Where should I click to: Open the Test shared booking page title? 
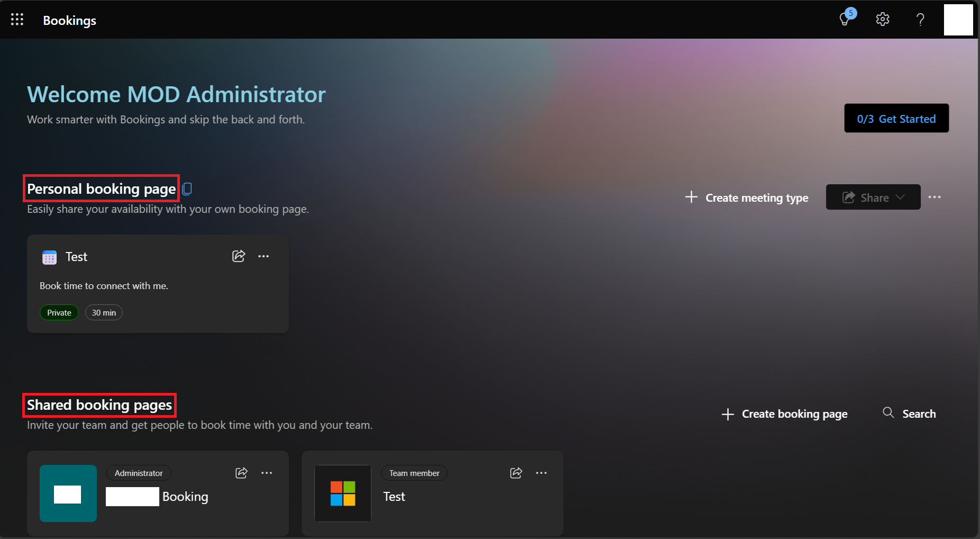tap(394, 497)
